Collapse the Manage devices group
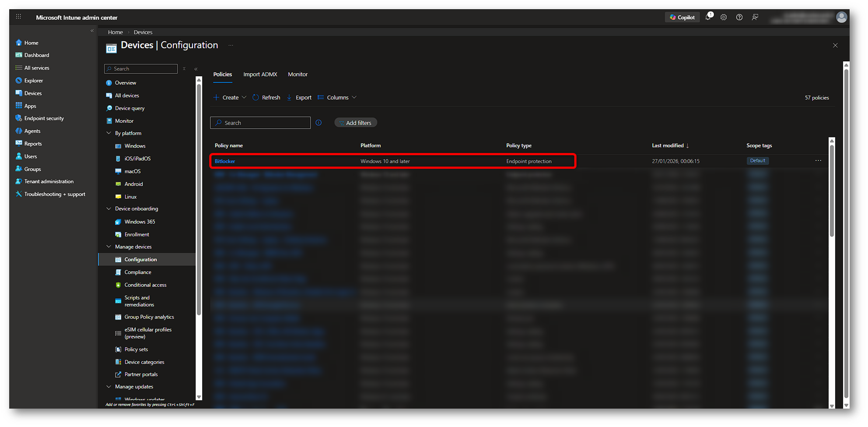 (x=109, y=247)
